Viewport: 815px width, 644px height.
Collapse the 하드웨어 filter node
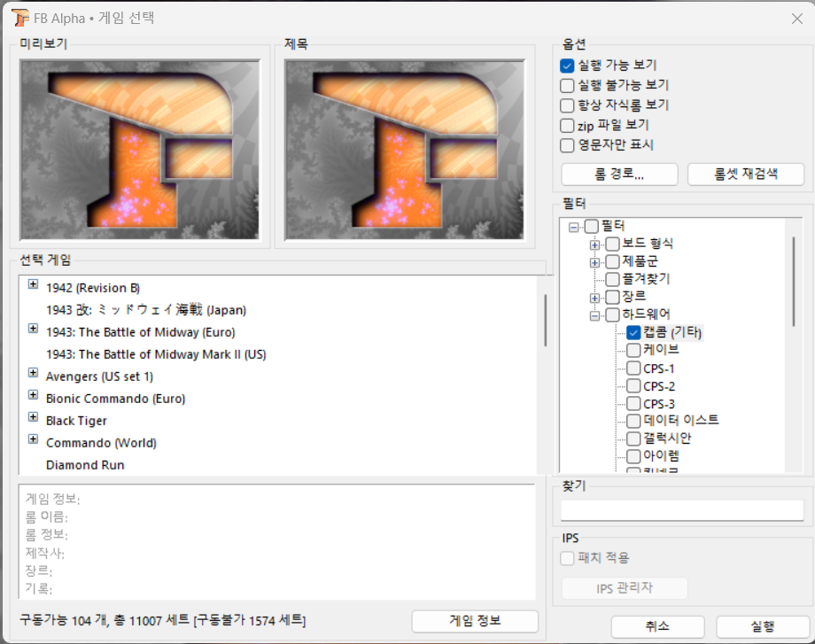click(594, 315)
